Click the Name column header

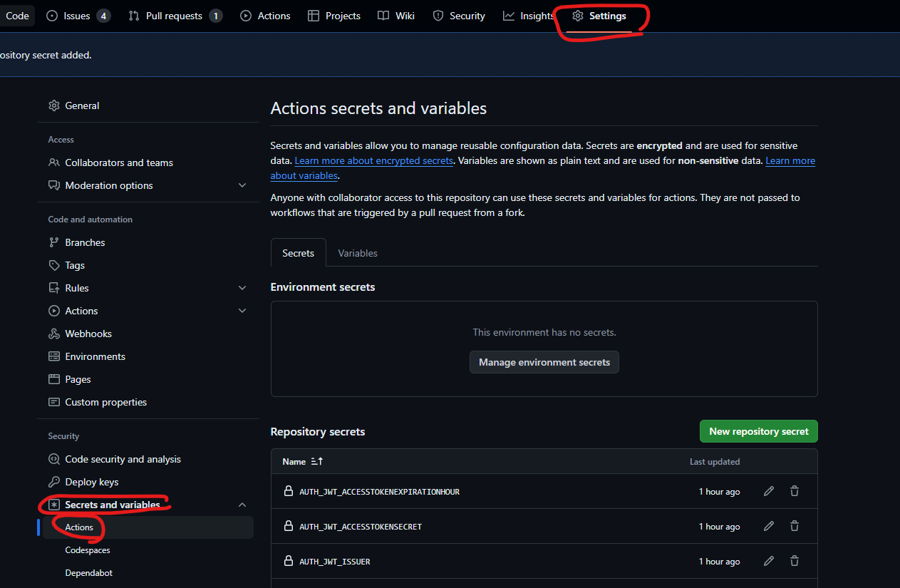click(x=294, y=462)
